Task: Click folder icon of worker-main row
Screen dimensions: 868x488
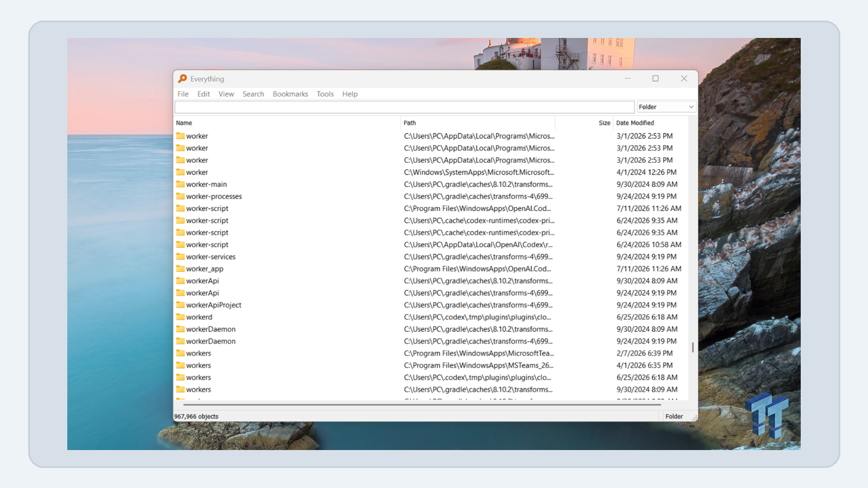Action: [x=181, y=184]
